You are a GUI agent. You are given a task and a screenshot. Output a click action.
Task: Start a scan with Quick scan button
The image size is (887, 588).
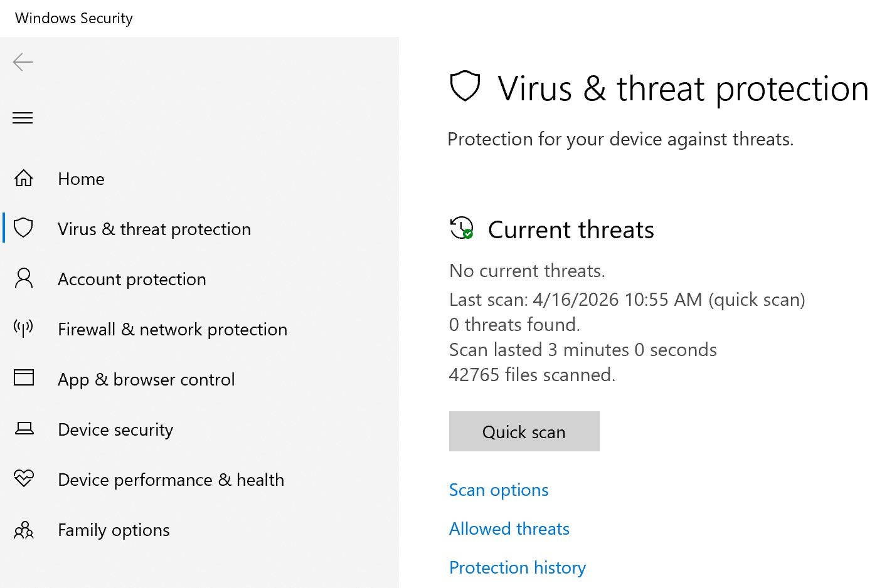click(x=524, y=431)
